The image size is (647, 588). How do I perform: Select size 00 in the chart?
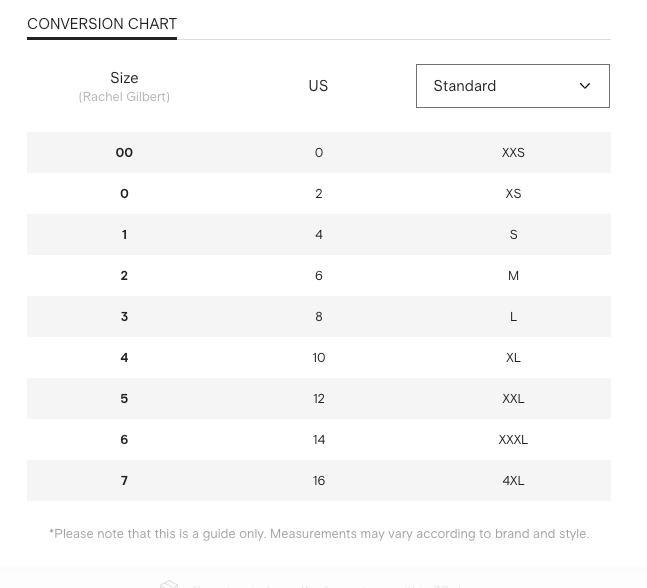tap(124, 153)
